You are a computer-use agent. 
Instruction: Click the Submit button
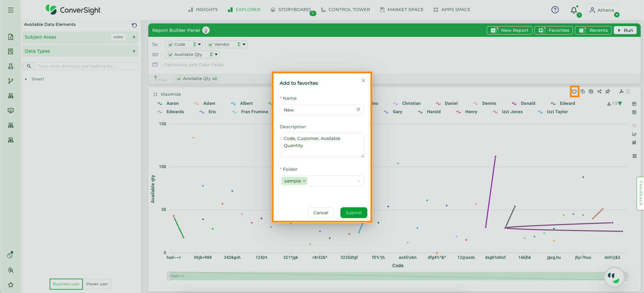(x=354, y=213)
